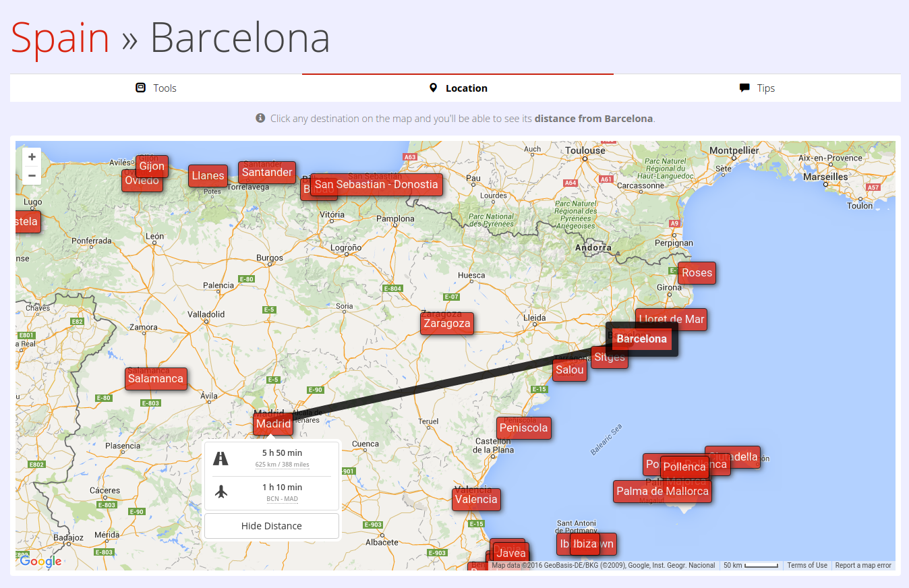
Task: Choose the San Sebastian - Donostia marker
Action: click(376, 185)
